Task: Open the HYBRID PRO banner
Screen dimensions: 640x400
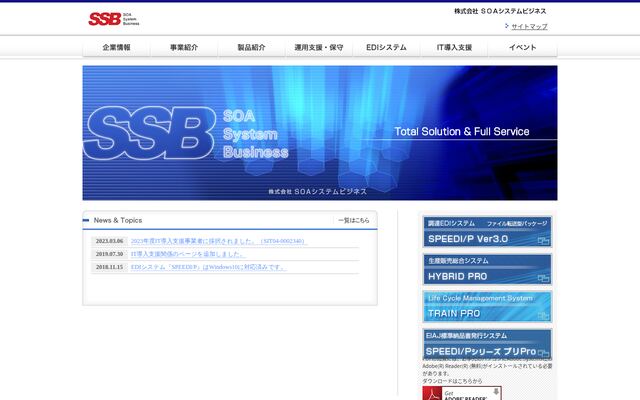Action: click(x=487, y=269)
